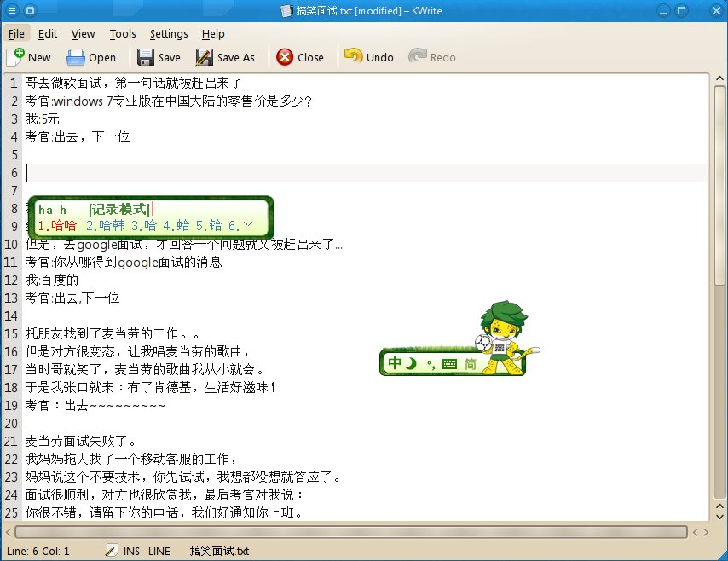Screen dimensions: 728x561
Task: Pick candidate 3 哈 in the input popup
Action: click(x=144, y=226)
